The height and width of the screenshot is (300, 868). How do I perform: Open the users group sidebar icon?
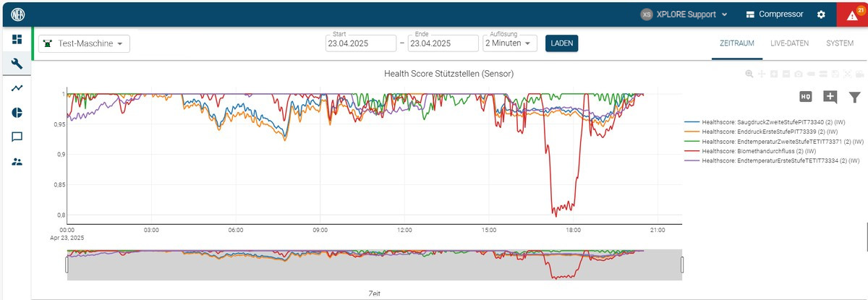click(x=17, y=162)
